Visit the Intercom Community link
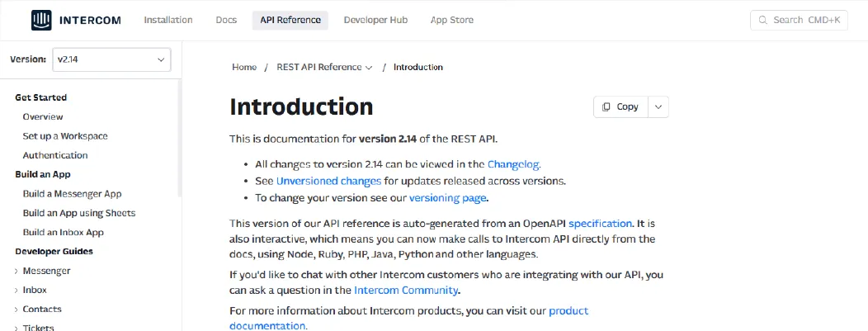This screenshot has width=868, height=331. 406,290
